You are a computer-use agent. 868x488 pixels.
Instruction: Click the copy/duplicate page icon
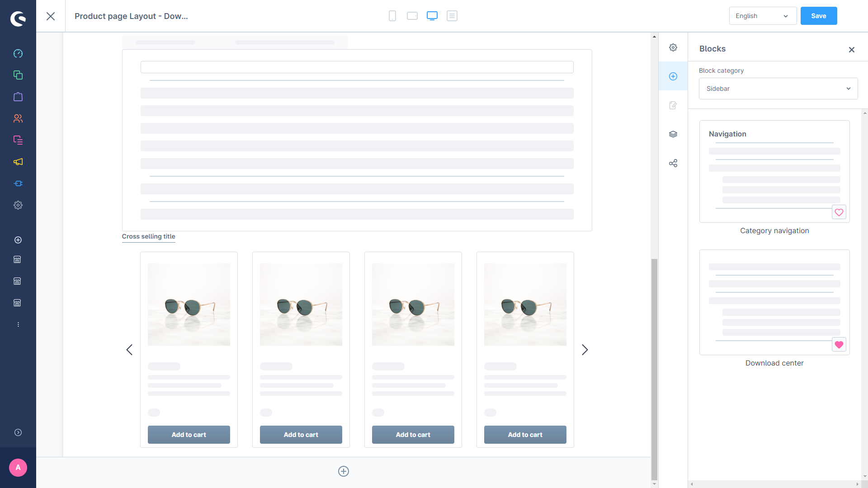(18, 75)
